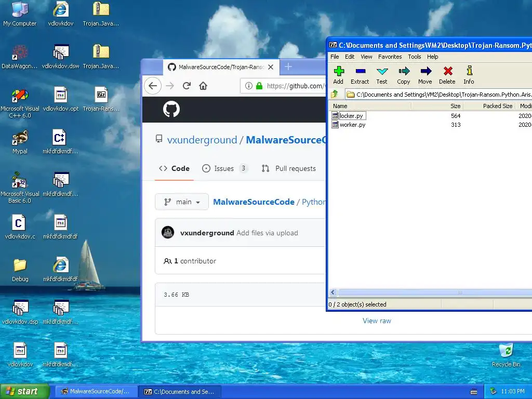
Task: Open the Help menu in 7-Zip
Action: [x=433, y=57]
